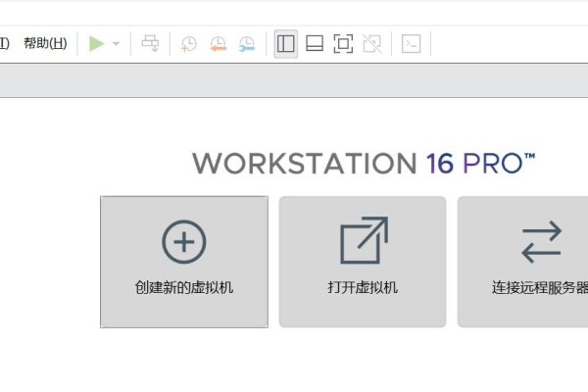Click 连接远程服务器 tile

[522, 262]
